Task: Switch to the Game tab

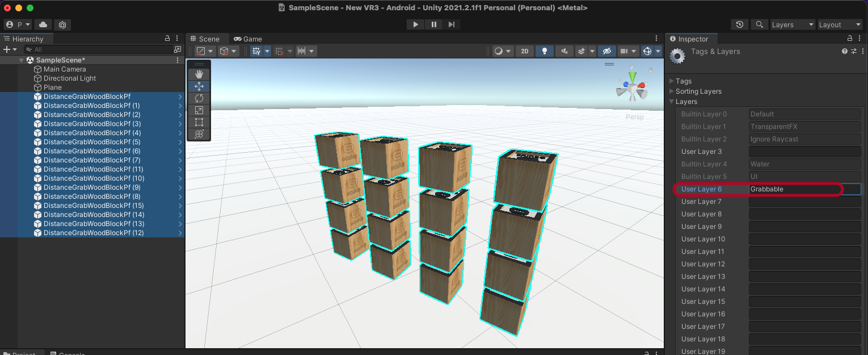Action: click(248, 39)
